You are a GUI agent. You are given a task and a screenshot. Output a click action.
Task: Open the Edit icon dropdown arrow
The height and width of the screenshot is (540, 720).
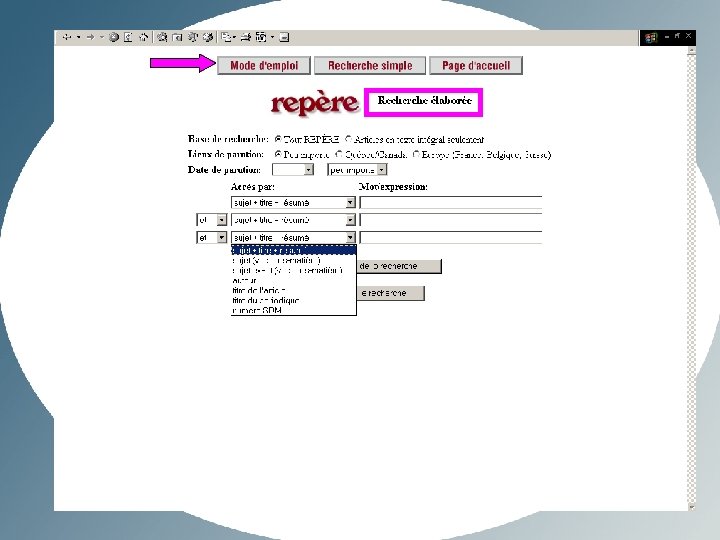272,37
